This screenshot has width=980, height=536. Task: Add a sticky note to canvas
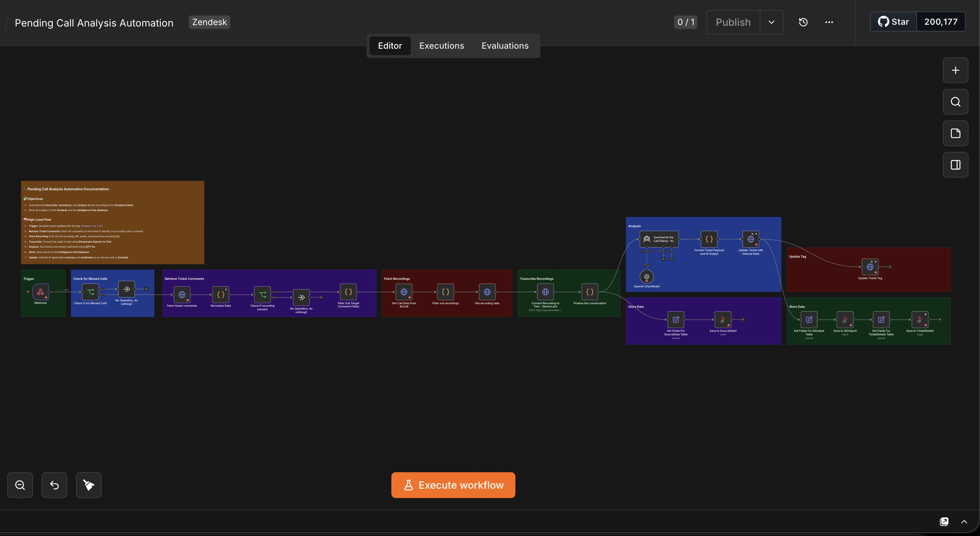pos(955,133)
